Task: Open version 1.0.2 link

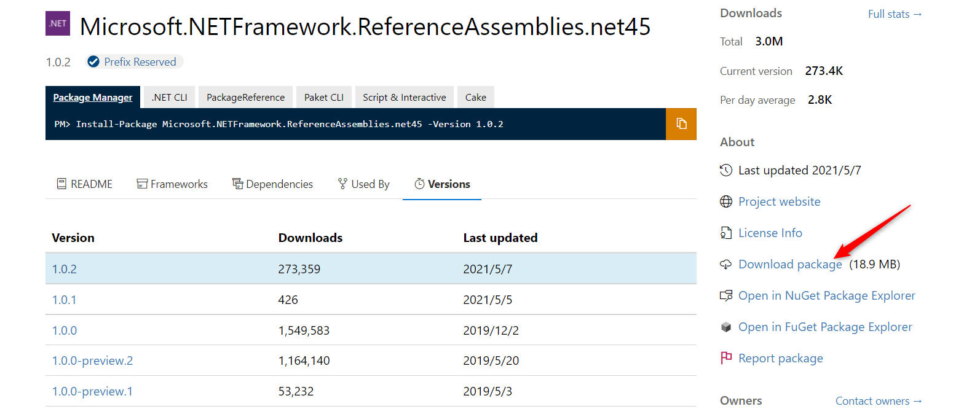Action: [65, 269]
